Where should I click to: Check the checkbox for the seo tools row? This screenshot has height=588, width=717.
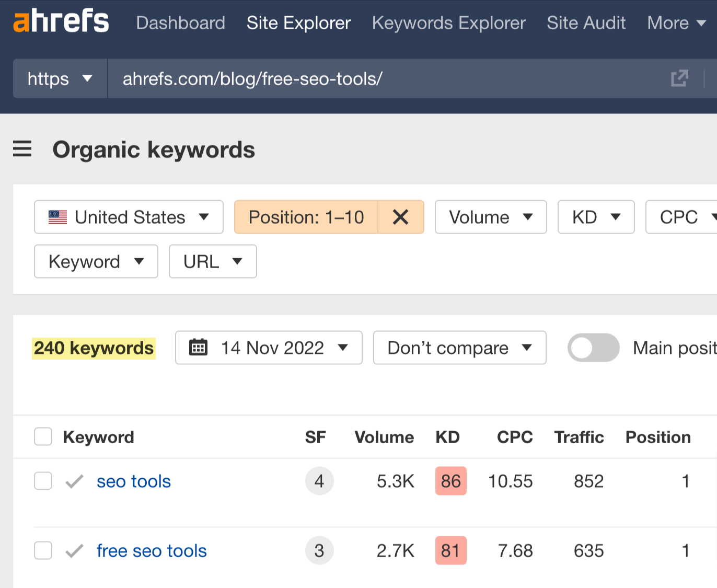click(x=43, y=481)
